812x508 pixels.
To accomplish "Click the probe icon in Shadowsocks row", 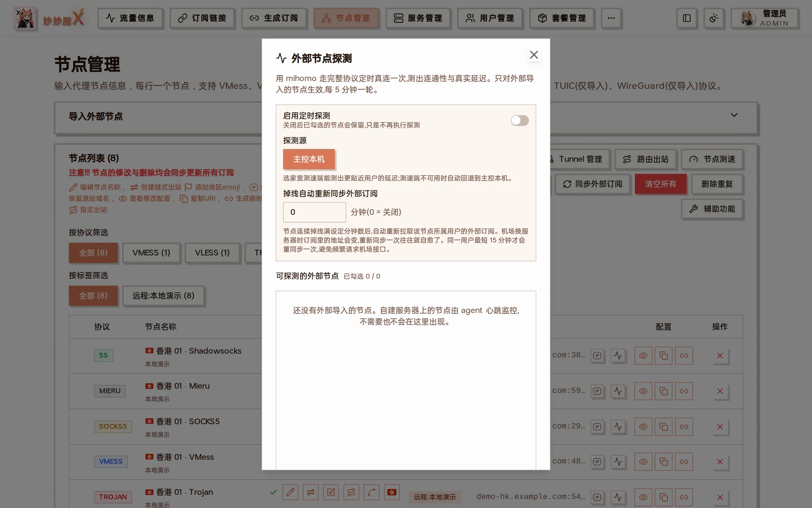I will pyautogui.click(x=618, y=356).
